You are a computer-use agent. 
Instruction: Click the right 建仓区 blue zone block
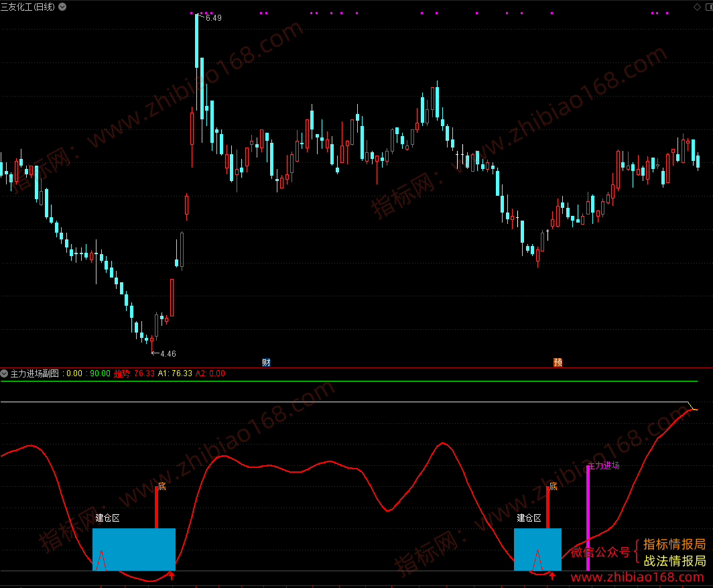point(537,549)
